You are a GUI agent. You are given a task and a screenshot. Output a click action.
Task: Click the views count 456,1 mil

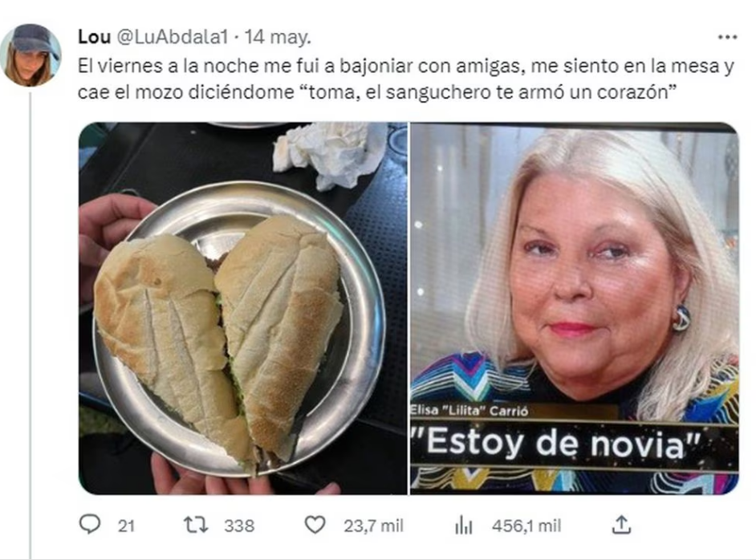526,526
